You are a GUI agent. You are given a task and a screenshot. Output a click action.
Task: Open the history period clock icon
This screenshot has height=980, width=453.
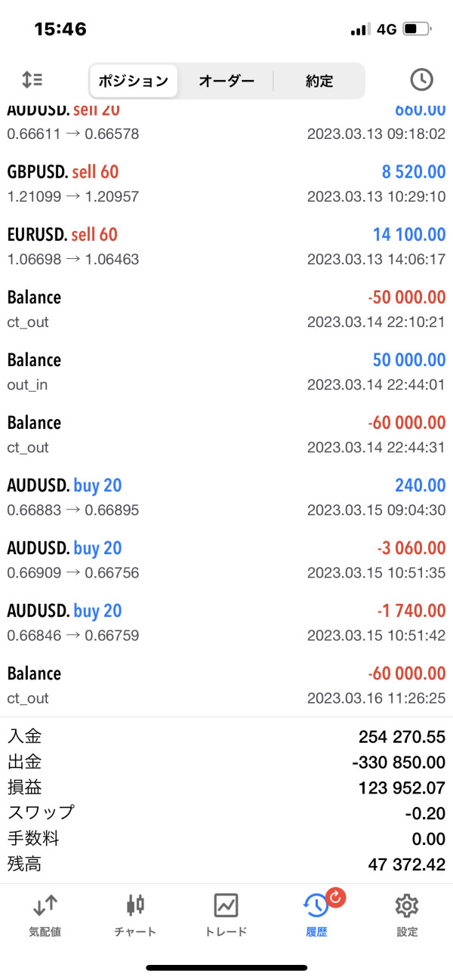click(x=421, y=80)
